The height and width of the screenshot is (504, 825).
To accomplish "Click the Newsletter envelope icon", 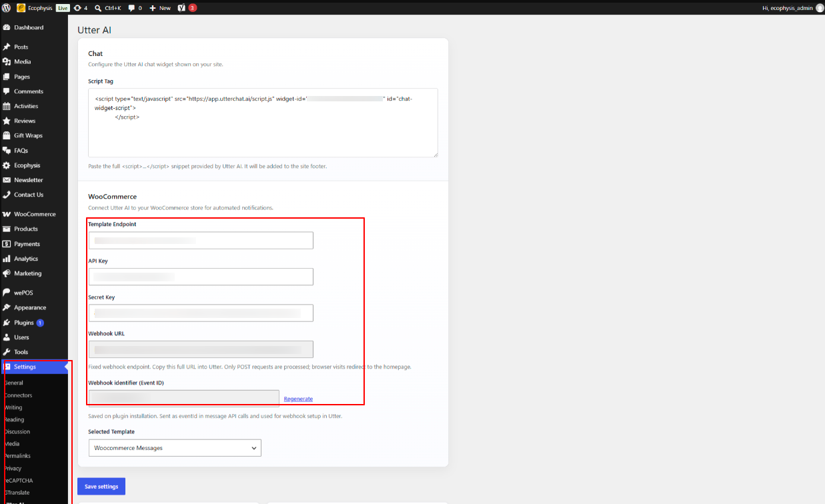I will click(7, 180).
